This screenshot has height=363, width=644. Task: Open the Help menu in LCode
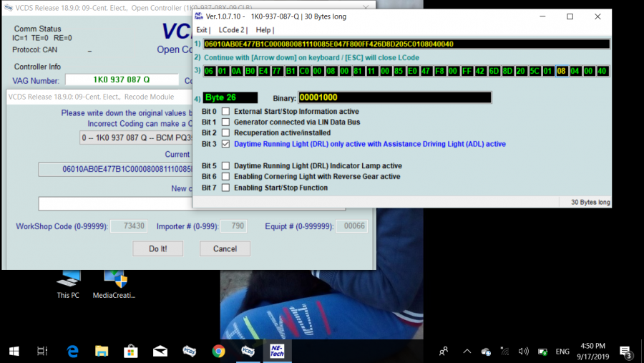pyautogui.click(x=264, y=30)
